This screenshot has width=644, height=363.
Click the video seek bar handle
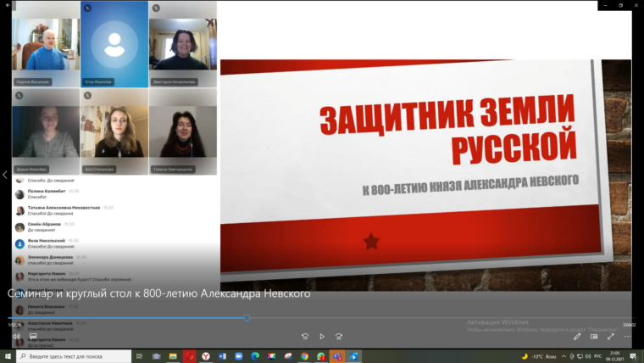tap(247, 318)
